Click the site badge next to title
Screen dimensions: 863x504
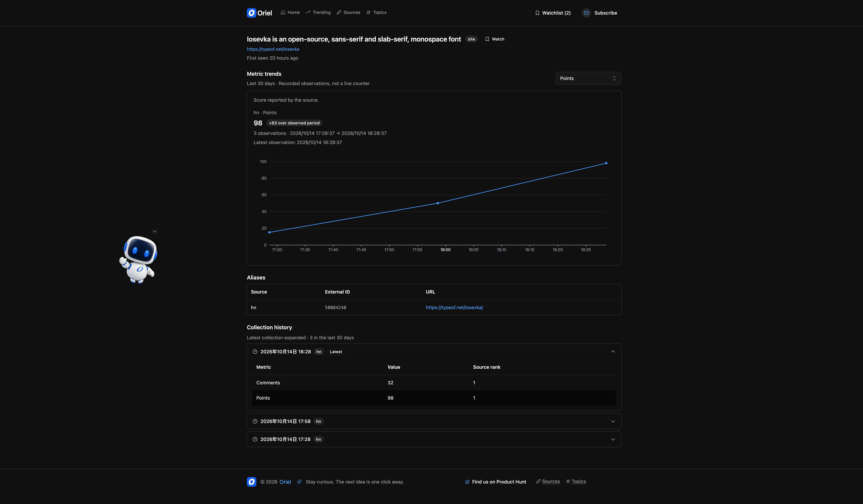click(x=471, y=39)
